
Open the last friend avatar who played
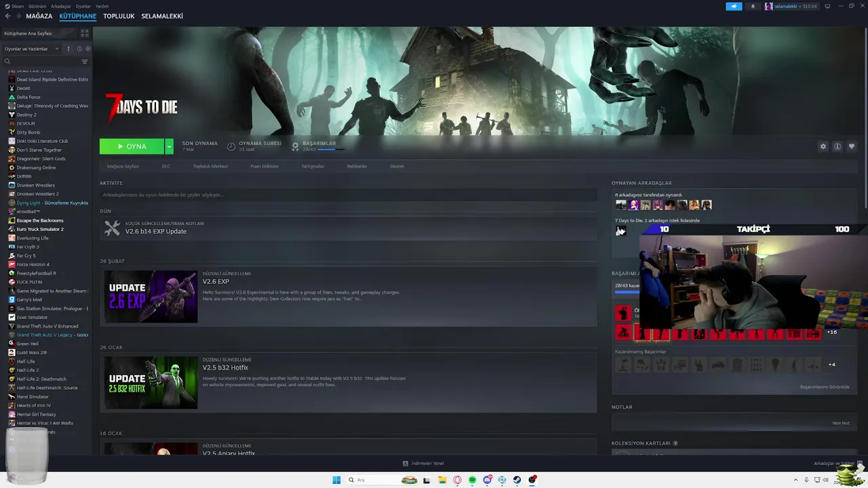pos(706,205)
